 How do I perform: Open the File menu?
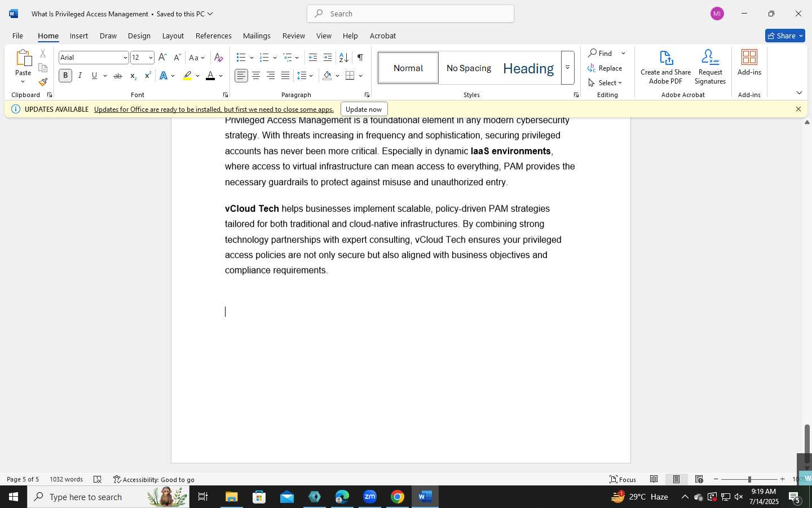click(17, 36)
